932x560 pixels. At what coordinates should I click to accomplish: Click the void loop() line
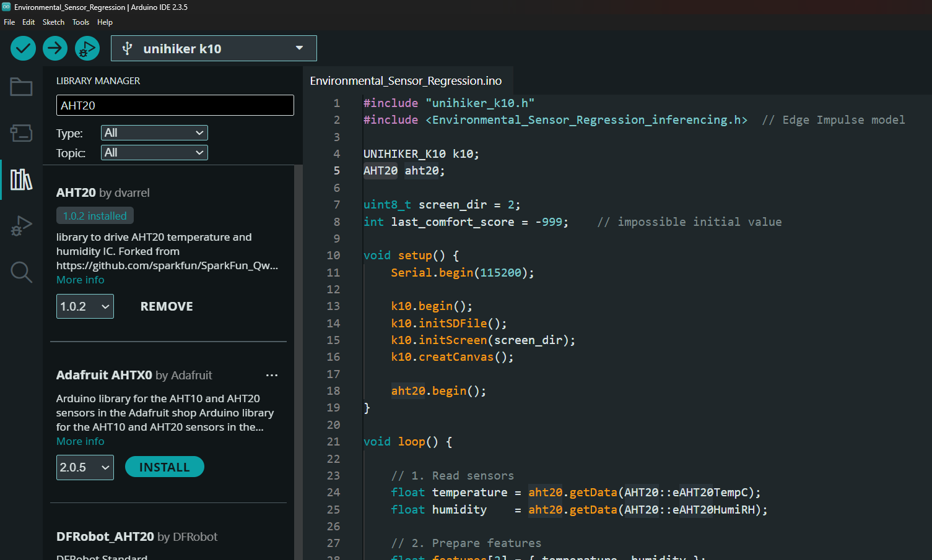407,442
